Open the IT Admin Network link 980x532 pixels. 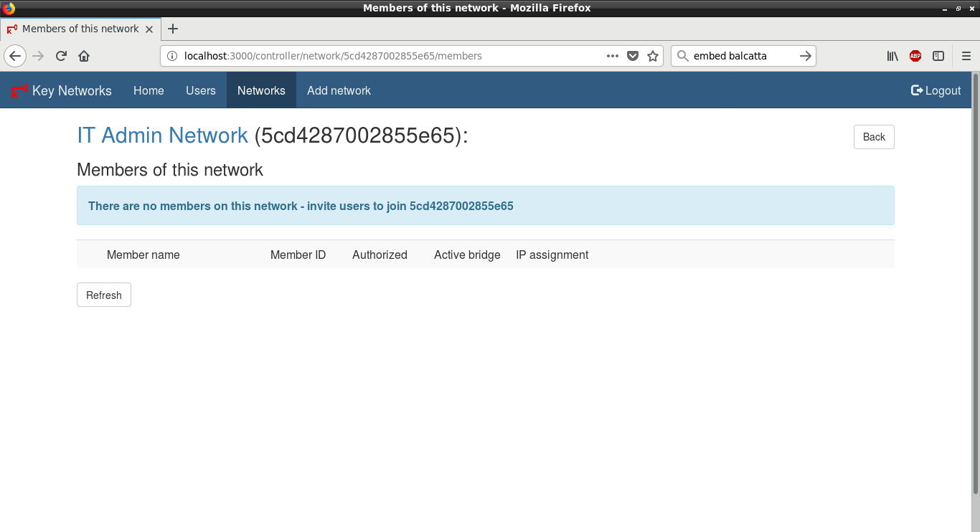[162, 136]
